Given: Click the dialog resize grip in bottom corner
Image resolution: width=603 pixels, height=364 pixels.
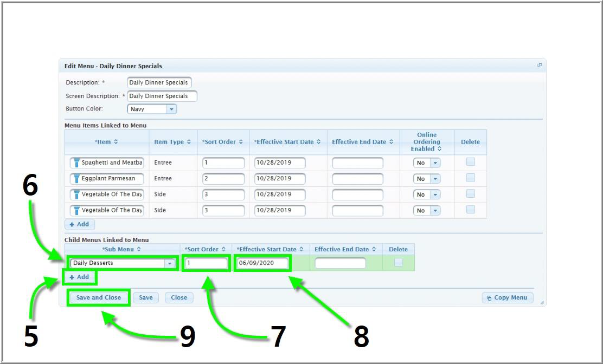Looking at the screenshot, I should (x=542, y=303).
